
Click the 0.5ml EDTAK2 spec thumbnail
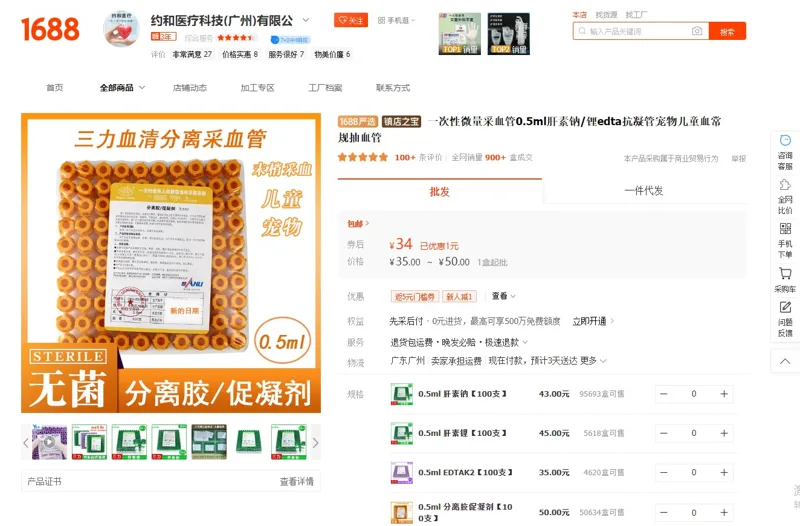click(402, 472)
